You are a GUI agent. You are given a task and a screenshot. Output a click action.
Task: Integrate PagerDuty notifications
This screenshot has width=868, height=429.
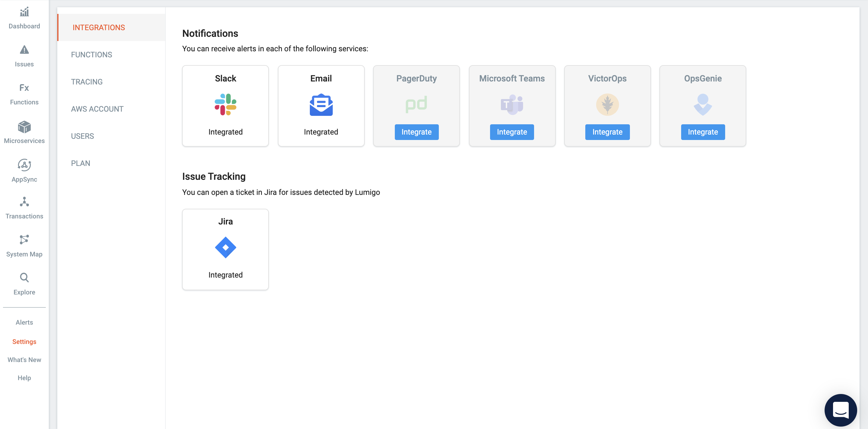tap(417, 132)
